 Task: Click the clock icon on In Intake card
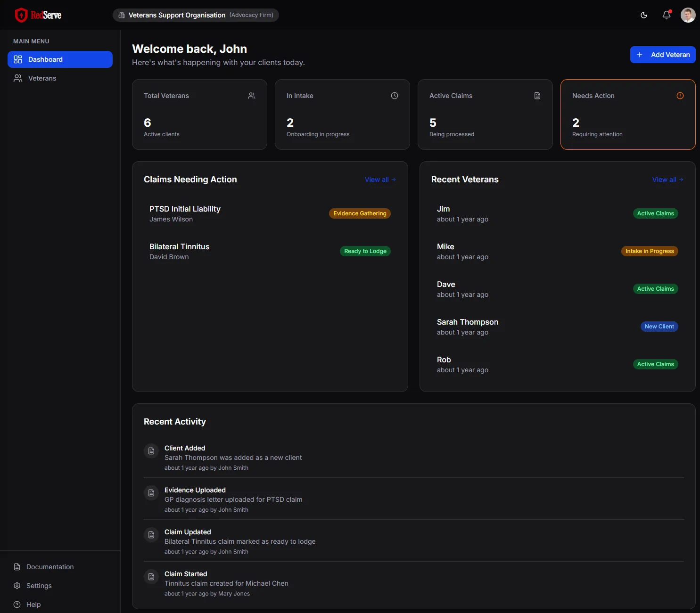395,96
